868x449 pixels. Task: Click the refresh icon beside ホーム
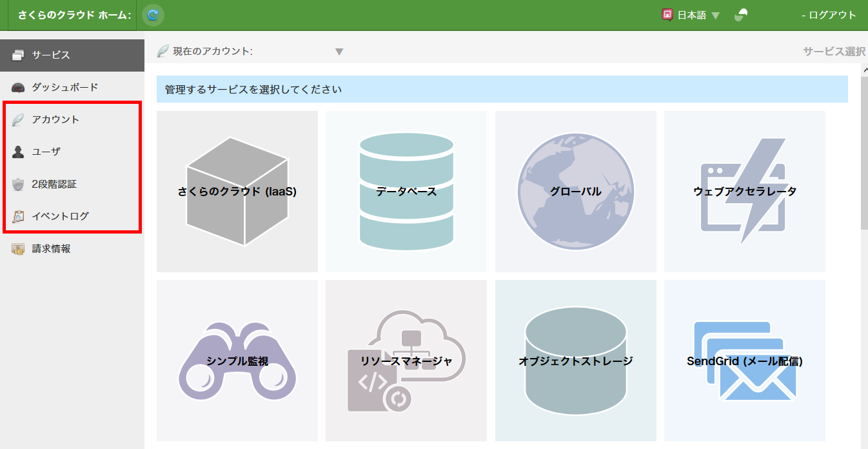pos(153,15)
